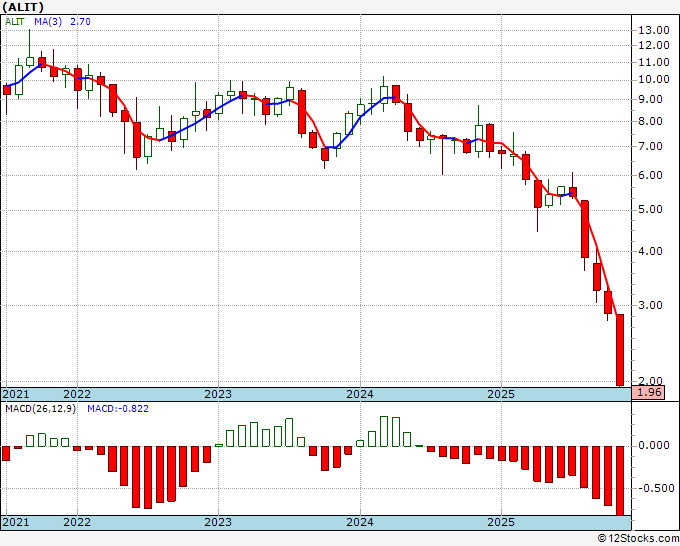Click the 13.00 price axis label
Viewport: 680px width, 546px height.
[654, 30]
